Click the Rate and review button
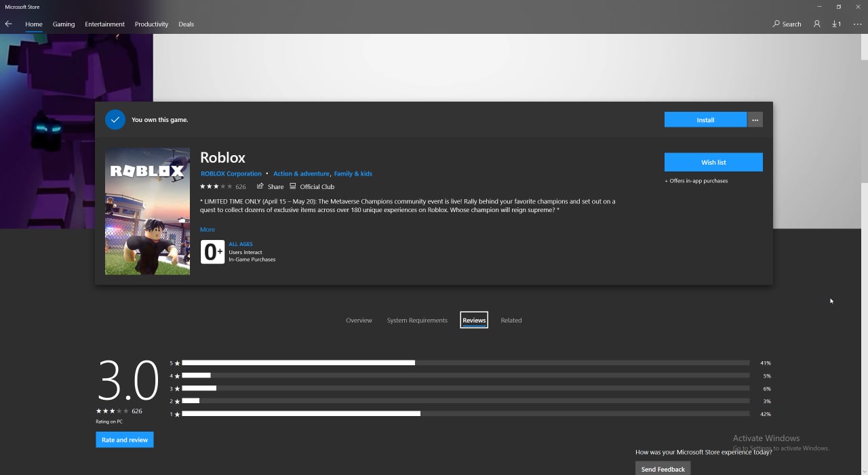The width and height of the screenshot is (868, 475). click(125, 440)
